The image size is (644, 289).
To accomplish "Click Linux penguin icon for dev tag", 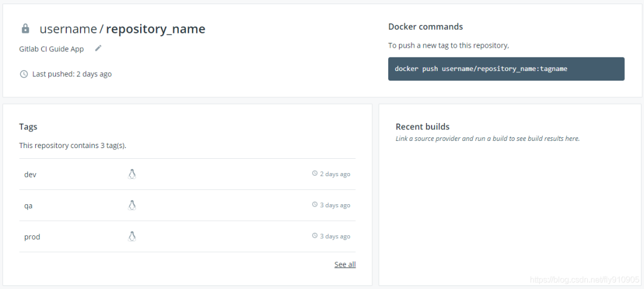I will click(132, 174).
